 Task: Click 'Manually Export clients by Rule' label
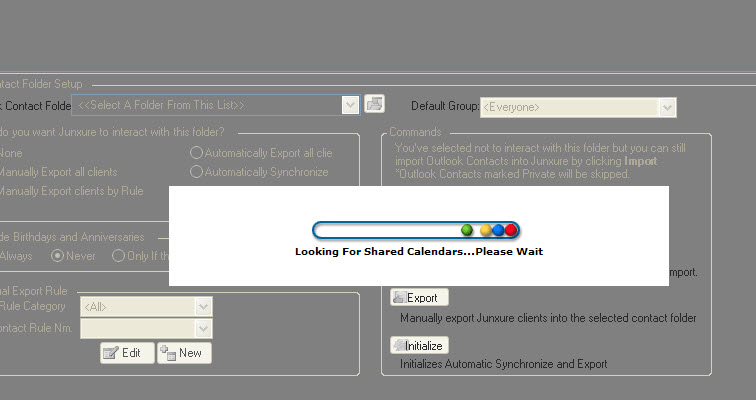[71, 191]
